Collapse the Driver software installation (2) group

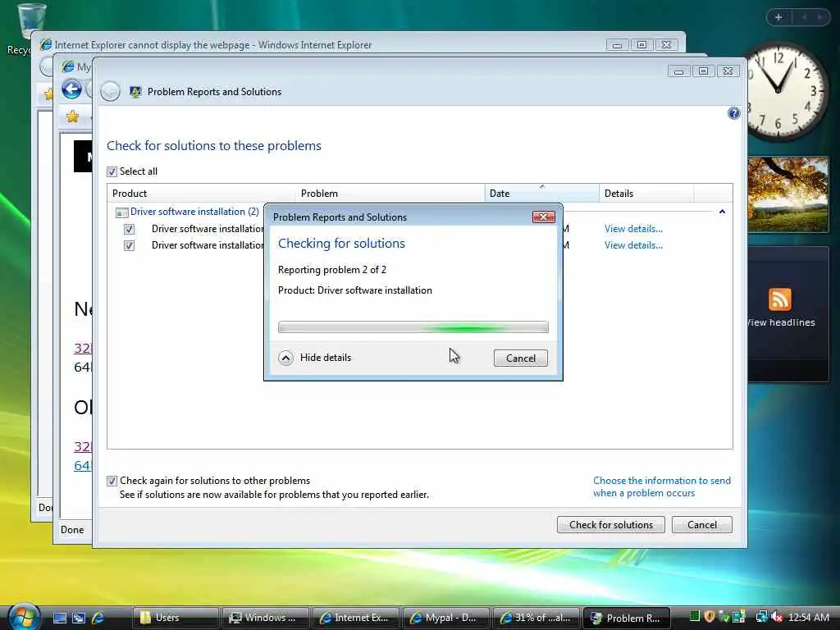[194, 212]
